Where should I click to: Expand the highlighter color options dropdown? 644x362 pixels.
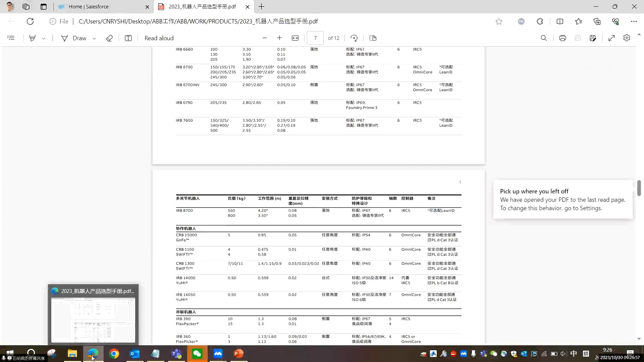coord(44,39)
